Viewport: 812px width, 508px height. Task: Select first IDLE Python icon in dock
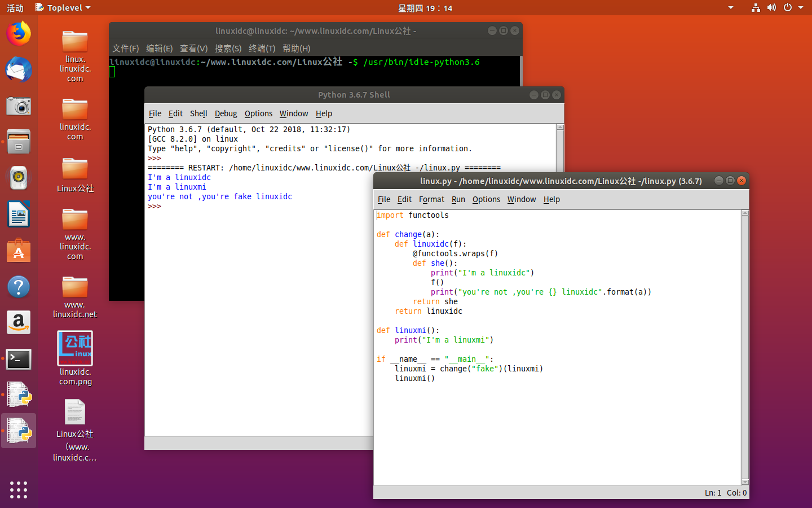[x=19, y=395]
